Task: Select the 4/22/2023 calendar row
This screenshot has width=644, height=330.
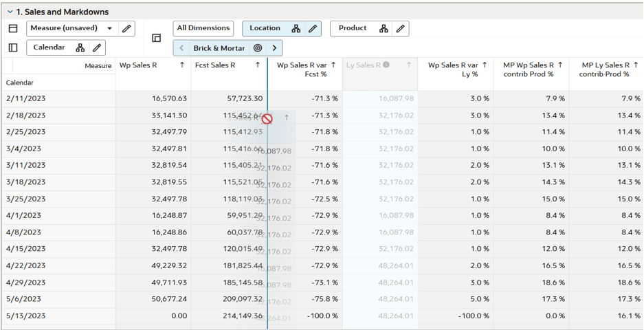Action: (x=58, y=266)
